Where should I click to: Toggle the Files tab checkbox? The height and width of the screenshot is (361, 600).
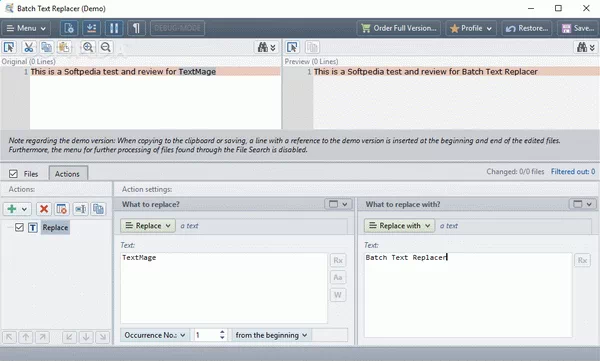[x=13, y=174]
